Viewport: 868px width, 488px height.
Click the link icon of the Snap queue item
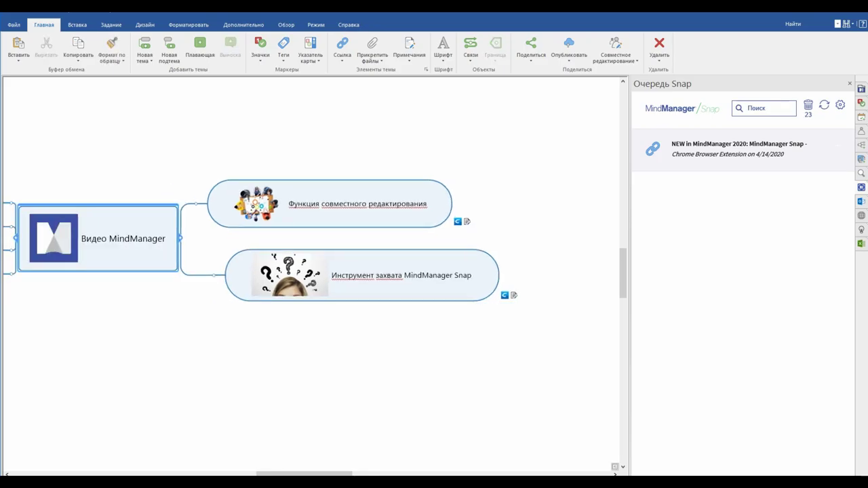coord(652,149)
